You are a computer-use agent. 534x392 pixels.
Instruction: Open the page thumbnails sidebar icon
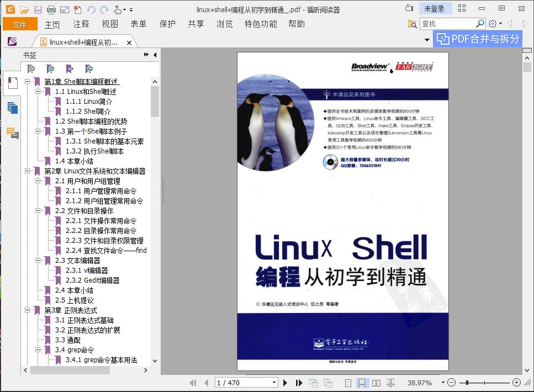click(x=13, y=108)
